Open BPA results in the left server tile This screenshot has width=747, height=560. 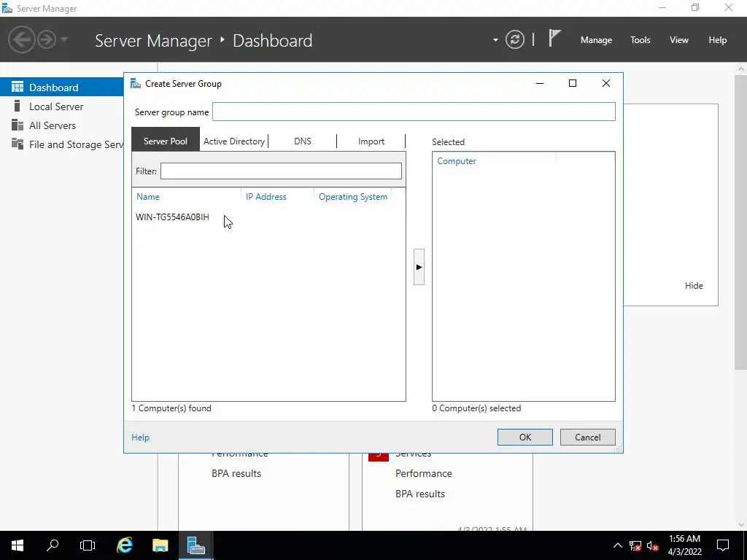coord(236,473)
